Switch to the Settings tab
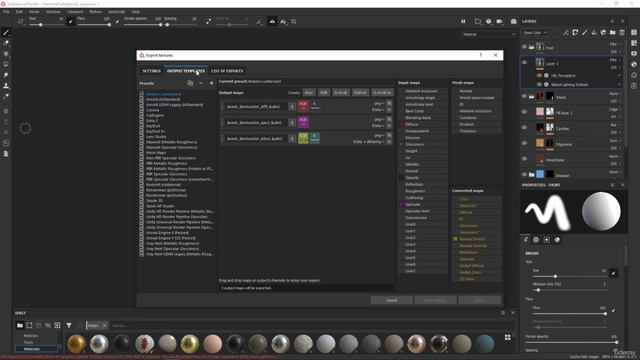Viewport: 640px width, 360px height. click(x=151, y=71)
